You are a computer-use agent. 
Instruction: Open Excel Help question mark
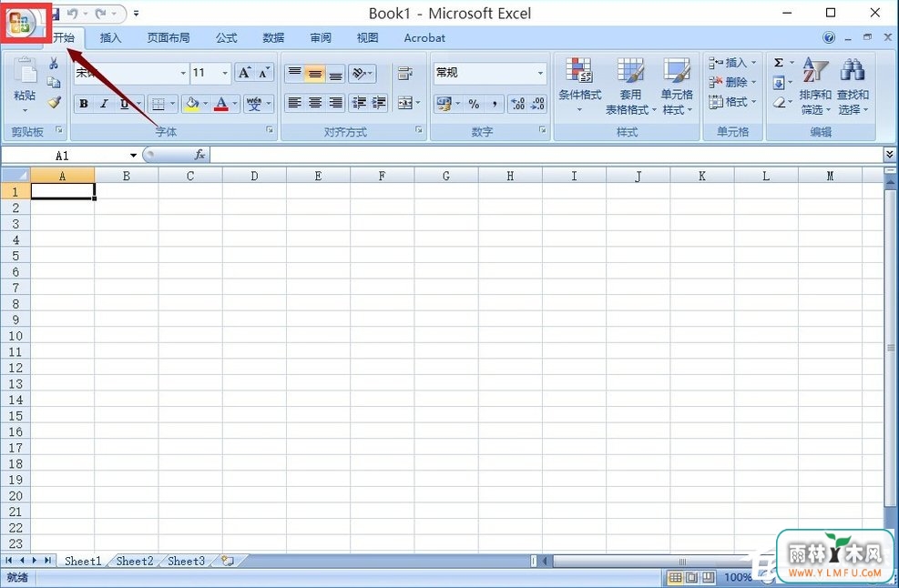point(829,38)
